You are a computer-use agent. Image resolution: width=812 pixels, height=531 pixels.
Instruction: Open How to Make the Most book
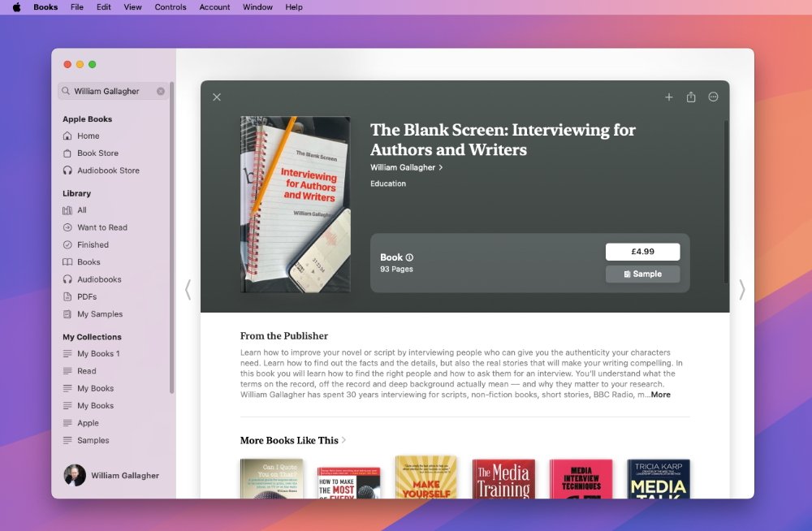[x=349, y=483]
